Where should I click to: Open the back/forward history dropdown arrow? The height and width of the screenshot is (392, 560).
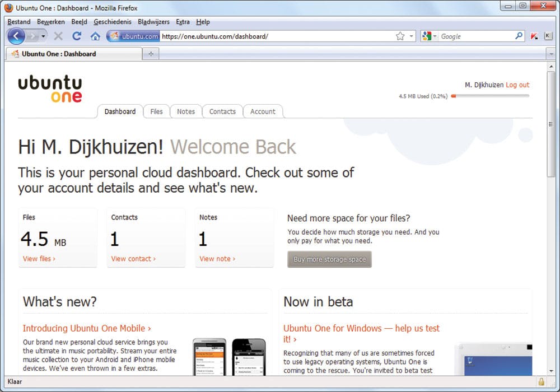(43, 36)
